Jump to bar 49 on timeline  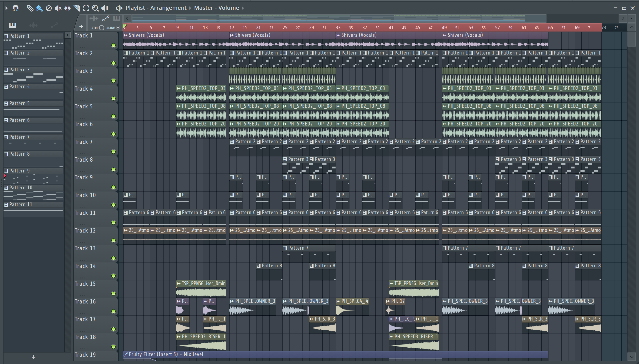pyautogui.click(x=444, y=27)
